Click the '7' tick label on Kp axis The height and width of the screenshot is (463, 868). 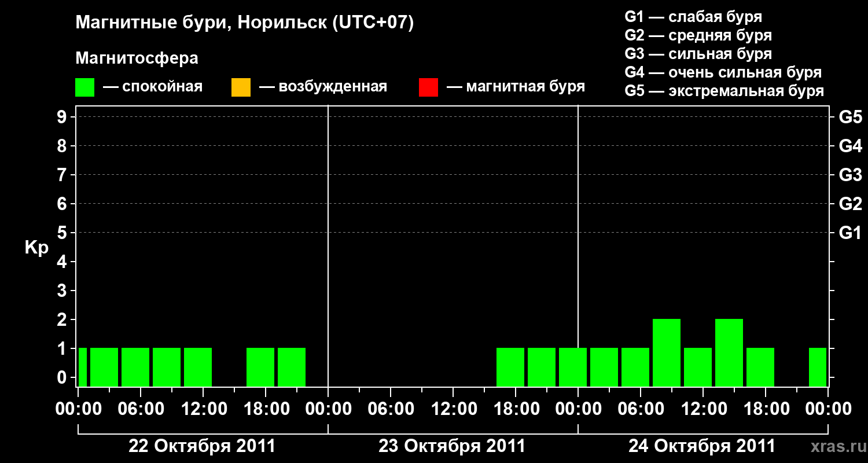(x=63, y=175)
